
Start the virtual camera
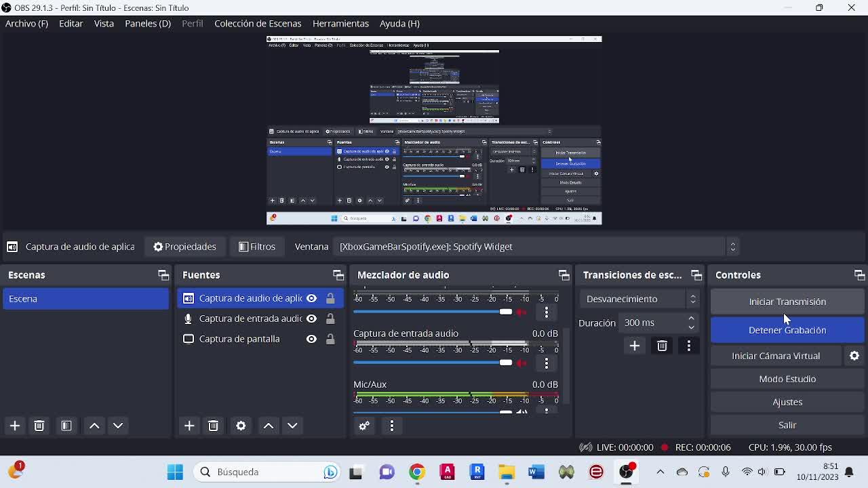tap(776, 356)
